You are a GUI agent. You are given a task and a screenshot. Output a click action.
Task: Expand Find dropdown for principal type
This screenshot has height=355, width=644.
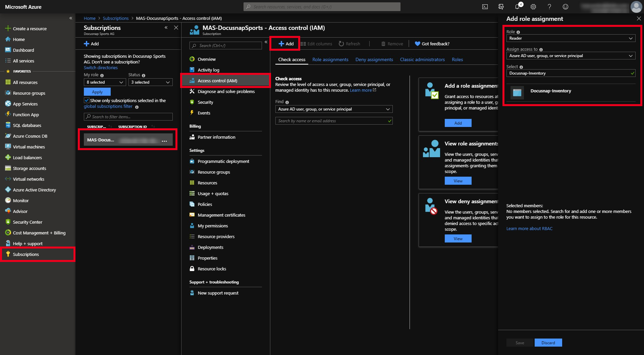(x=334, y=109)
